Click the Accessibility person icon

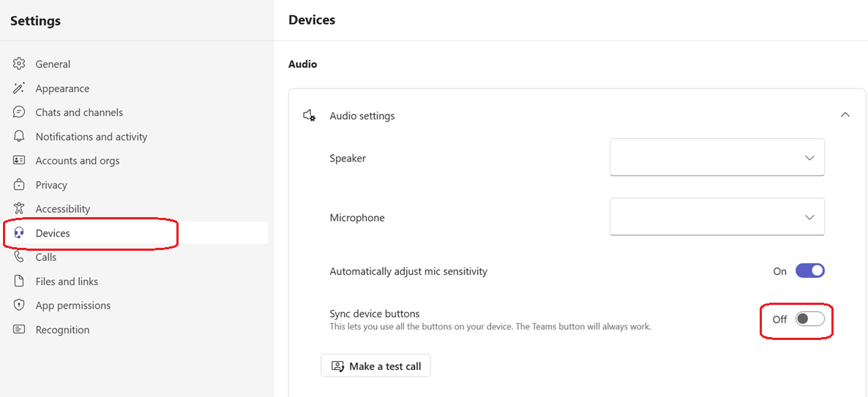[19, 208]
